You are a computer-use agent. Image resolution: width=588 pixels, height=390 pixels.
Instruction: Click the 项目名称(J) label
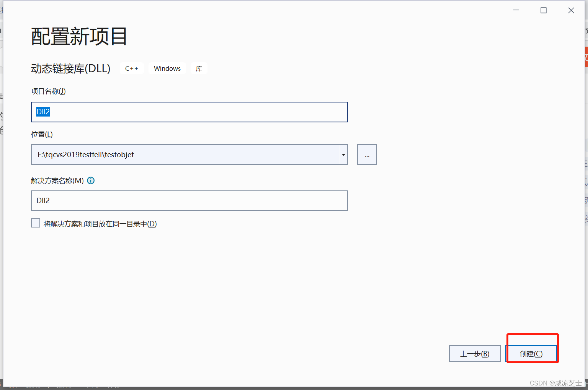pyautogui.click(x=48, y=91)
